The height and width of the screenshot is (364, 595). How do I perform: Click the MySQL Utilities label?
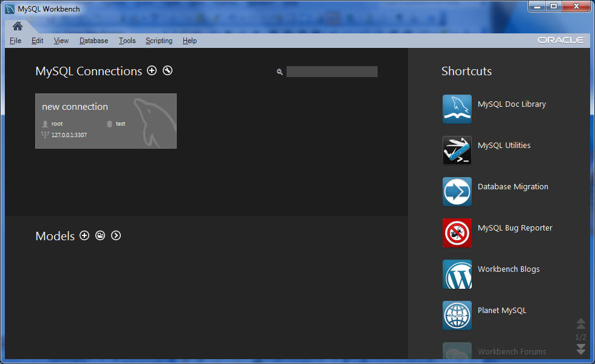[x=504, y=145]
